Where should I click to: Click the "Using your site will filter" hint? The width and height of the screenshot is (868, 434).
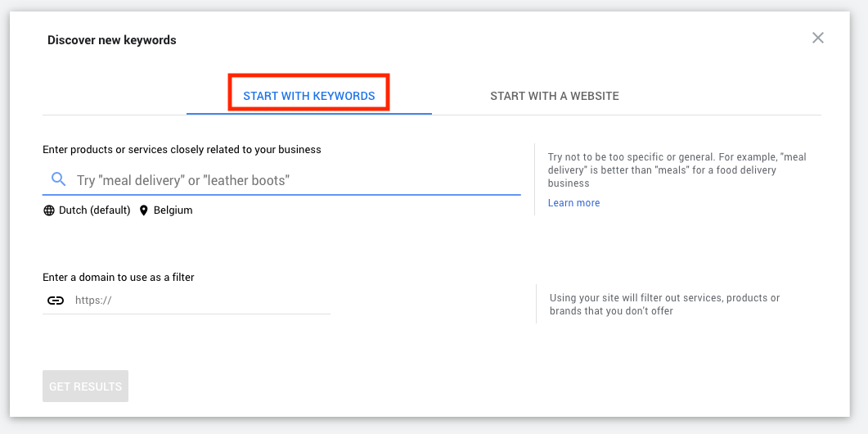point(664,305)
